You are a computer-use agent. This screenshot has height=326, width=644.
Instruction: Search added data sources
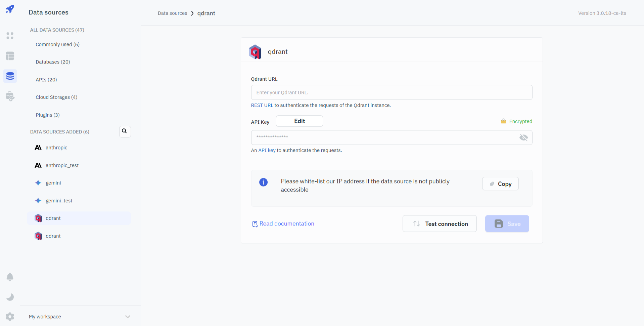tap(125, 131)
